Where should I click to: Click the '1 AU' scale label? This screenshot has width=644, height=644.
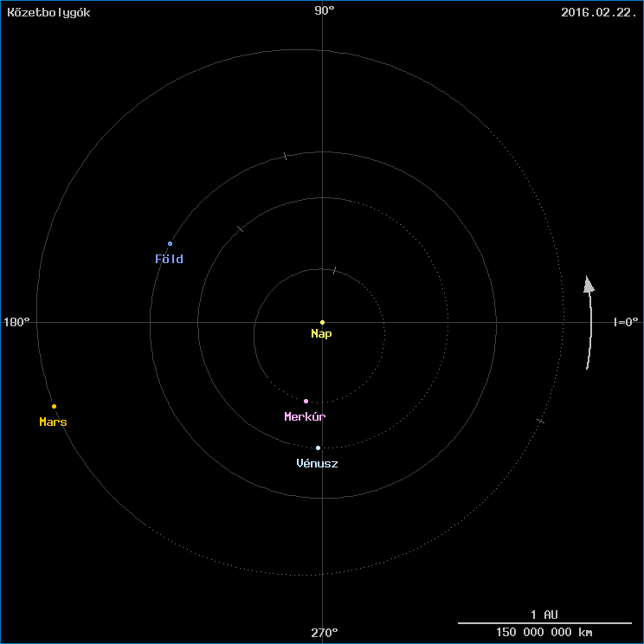click(x=544, y=615)
